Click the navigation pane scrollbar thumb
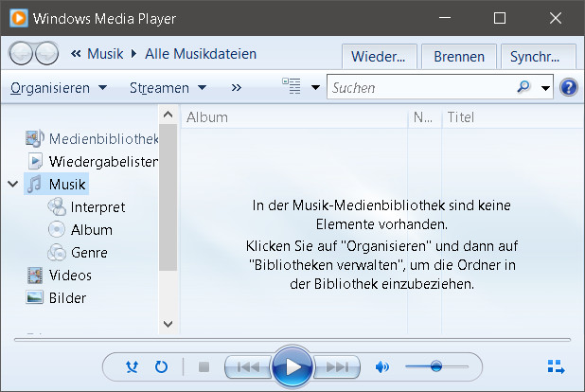 point(168,198)
